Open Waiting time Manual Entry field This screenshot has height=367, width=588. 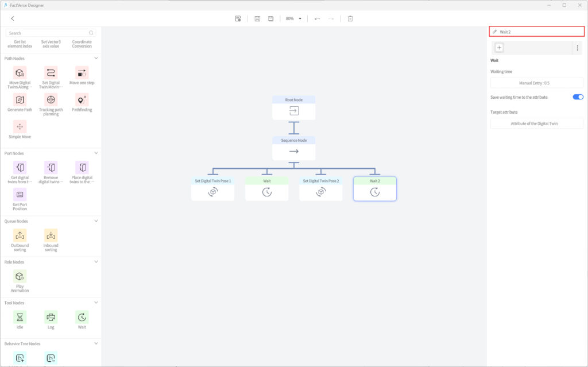(537, 83)
